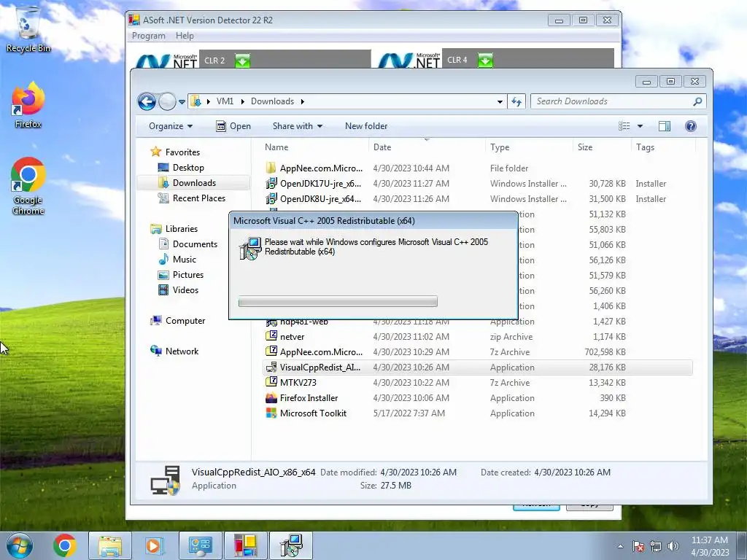This screenshot has width=747, height=560.
Task: Open the Share with dropdown
Action: 298,126
